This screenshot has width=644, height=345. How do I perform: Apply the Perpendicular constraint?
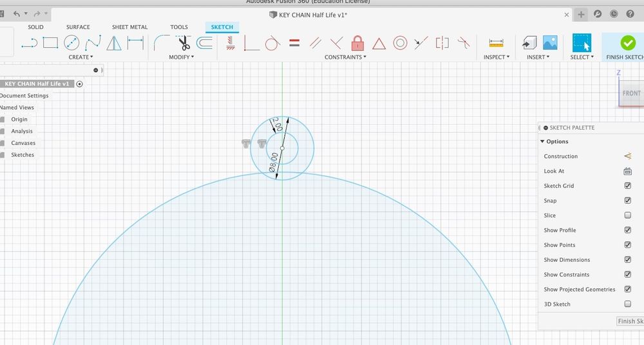pyautogui.click(x=336, y=43)
